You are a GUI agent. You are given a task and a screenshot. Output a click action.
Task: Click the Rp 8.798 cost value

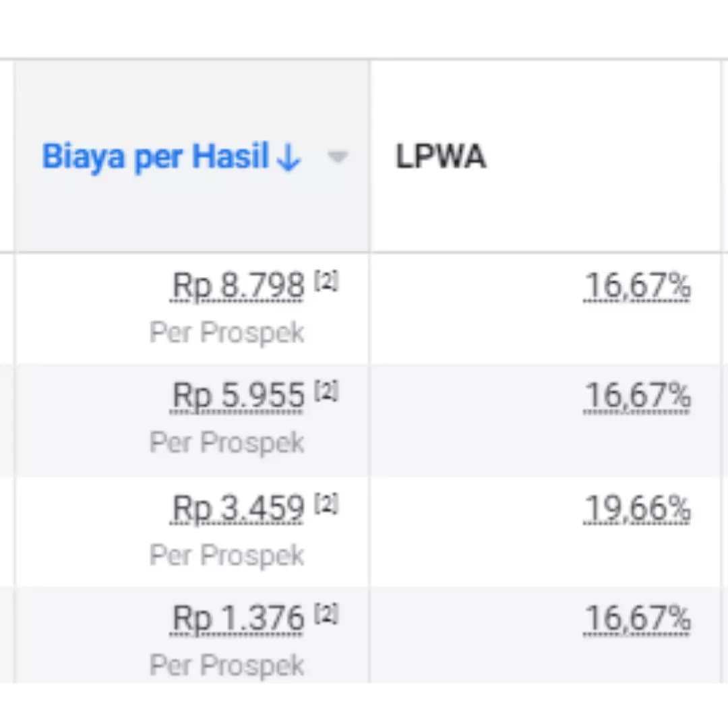coord(238,286)
